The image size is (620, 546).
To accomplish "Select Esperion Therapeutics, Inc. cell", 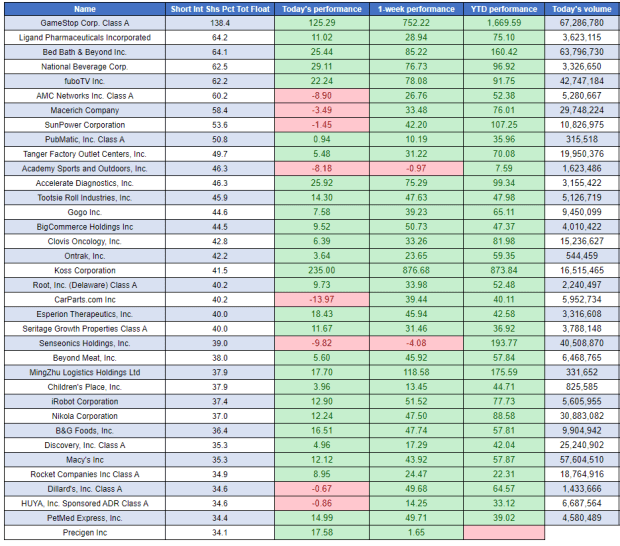I will tap(85, 314).
